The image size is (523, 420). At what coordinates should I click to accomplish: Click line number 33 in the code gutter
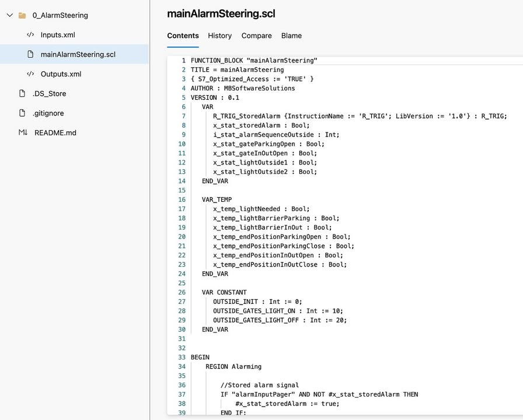[182, 358]
